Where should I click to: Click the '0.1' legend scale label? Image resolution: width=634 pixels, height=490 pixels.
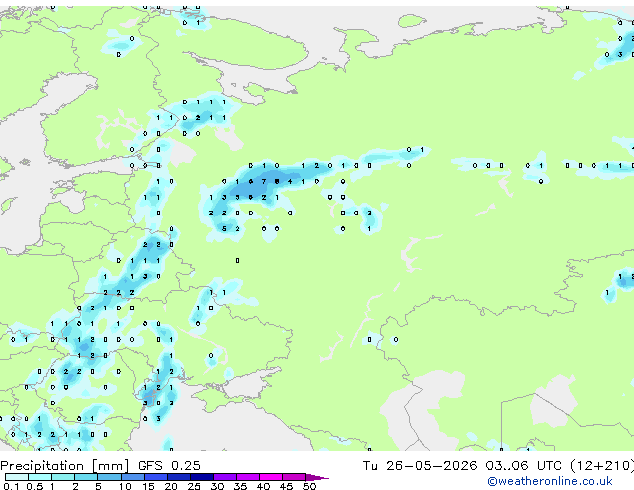[12, 486]
